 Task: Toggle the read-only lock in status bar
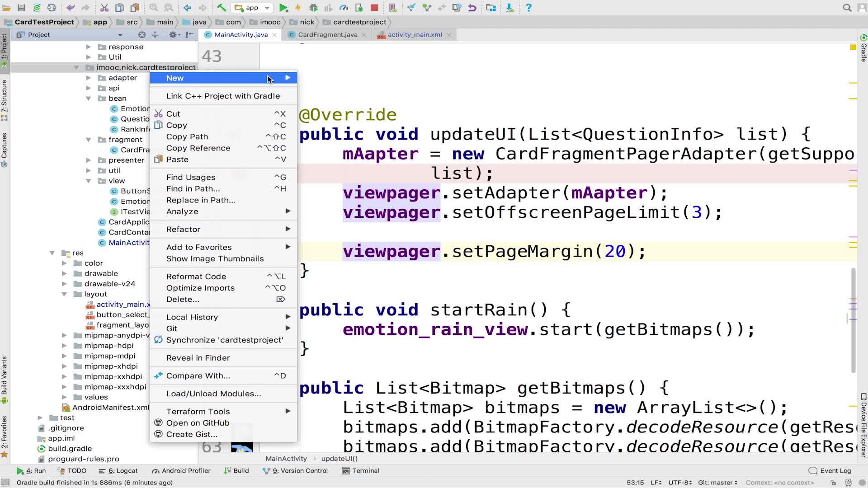click(x=833, y=483)
